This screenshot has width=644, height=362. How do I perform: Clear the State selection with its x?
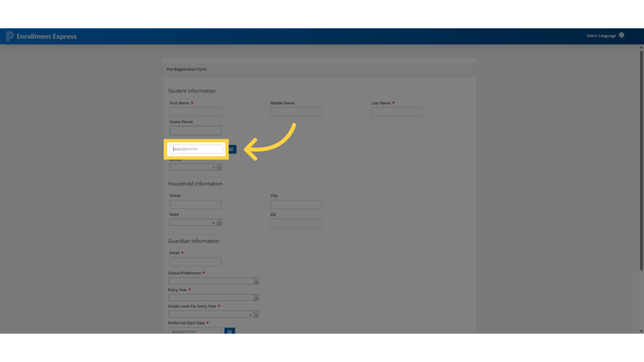coord(213,223)
